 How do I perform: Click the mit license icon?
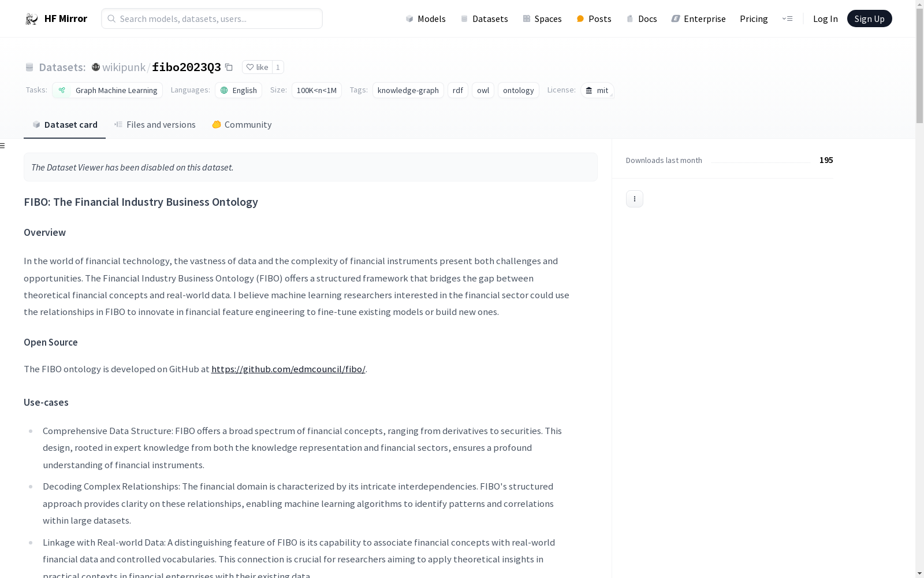point(589,90)
